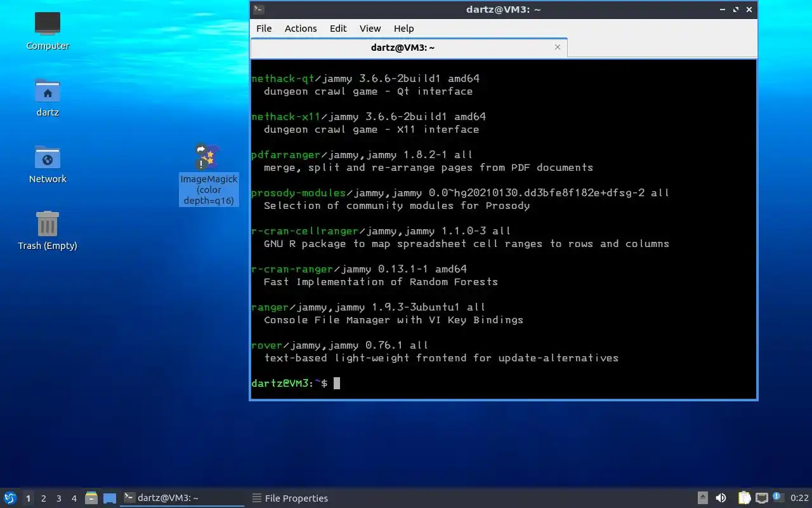Click 'Fast Implementation of Random Forests' text

[x=381, y=282]
